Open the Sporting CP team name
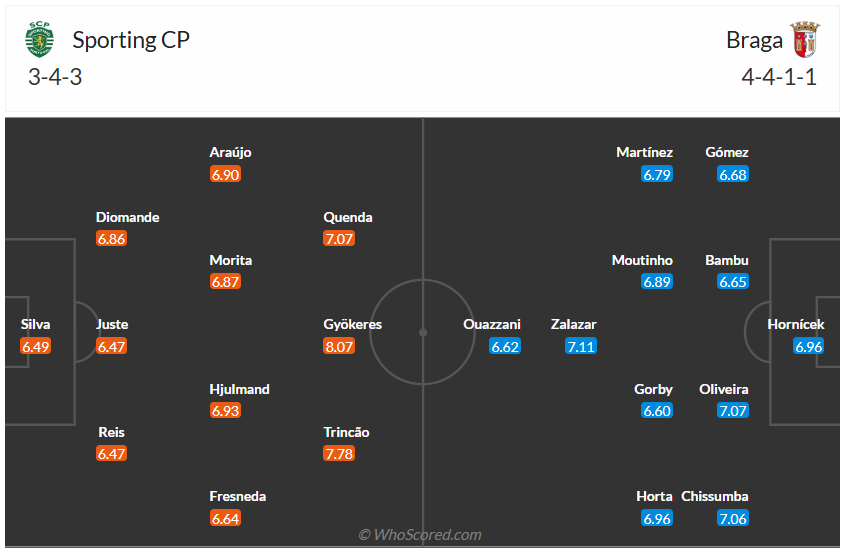The height and width of the screenshot is (548, 844). tap(131, 40)
